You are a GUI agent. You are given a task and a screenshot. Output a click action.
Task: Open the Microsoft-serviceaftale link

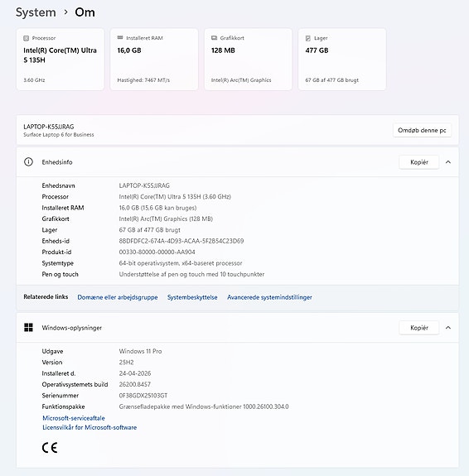pos(74,418)
